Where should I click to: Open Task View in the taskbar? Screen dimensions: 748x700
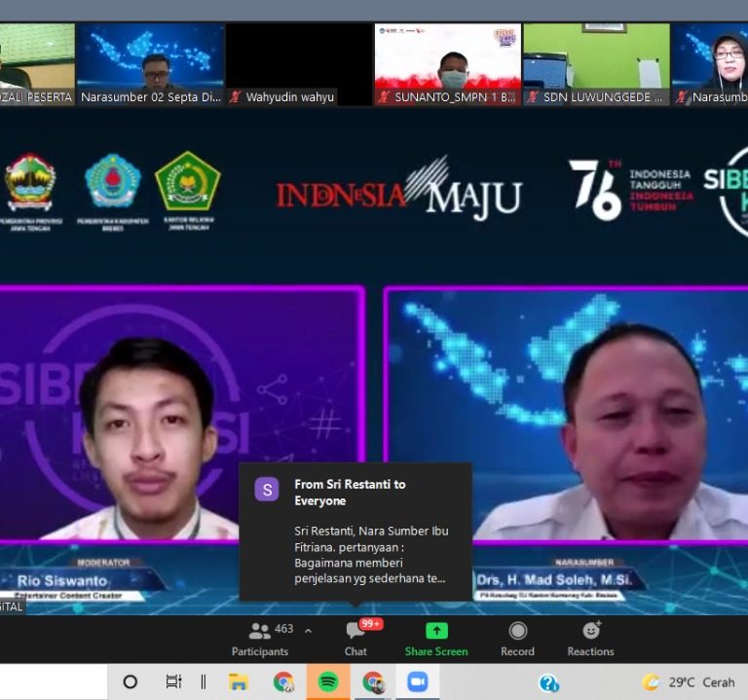click(x=173, y=682)
